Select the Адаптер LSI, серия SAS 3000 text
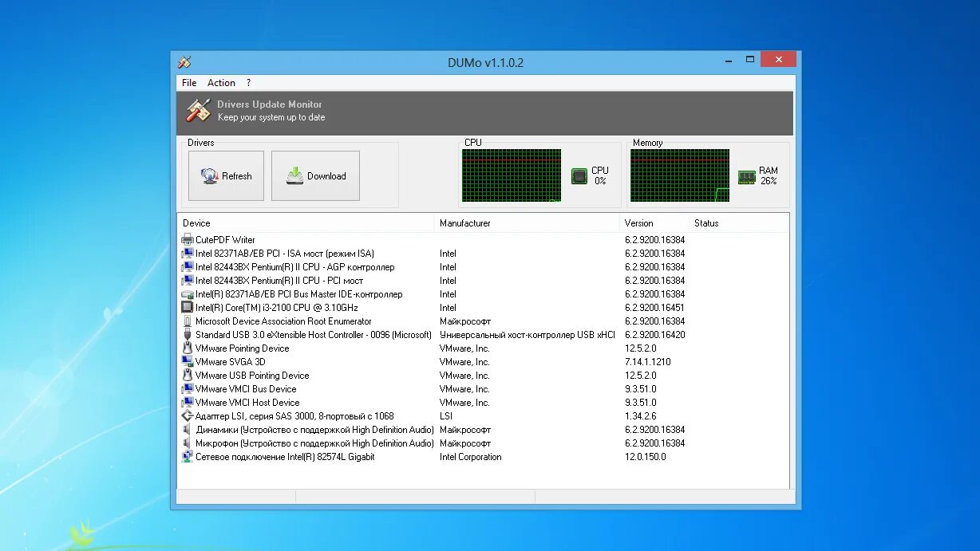Image resolution: width=980 pixels, height=551 pixels. click(x=294, y=416)
